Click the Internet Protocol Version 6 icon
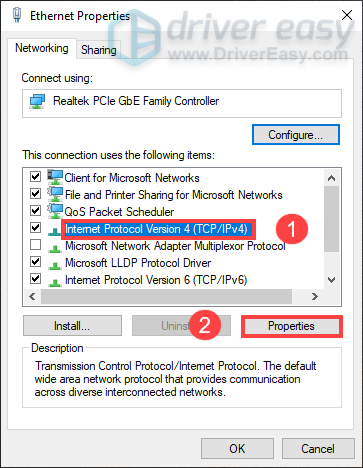Image resolution: width=363 pixels, height=468 pixels. click(54, 282)
